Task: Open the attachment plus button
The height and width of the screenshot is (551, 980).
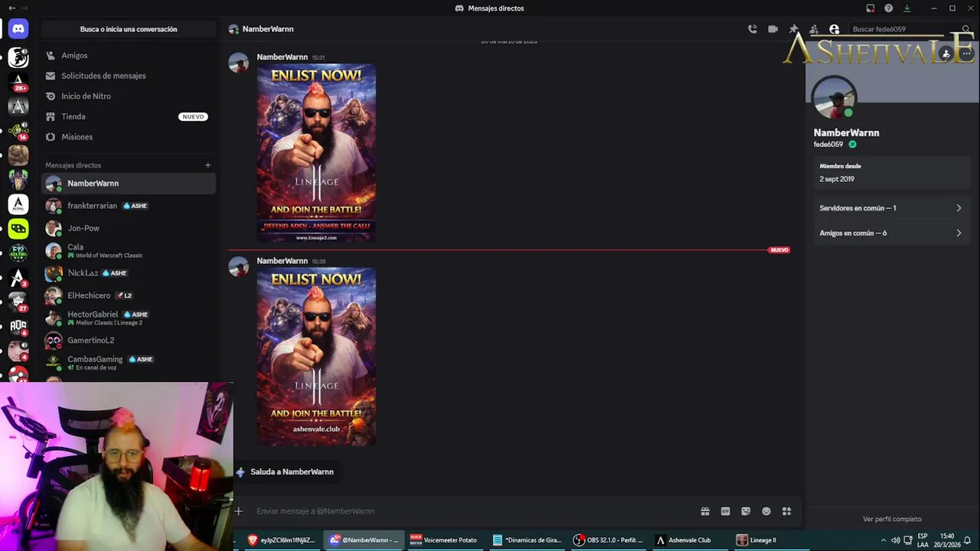Action: [x=239, y=511]
